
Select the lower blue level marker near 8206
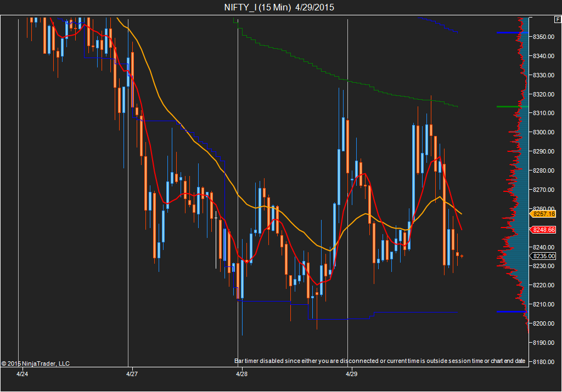tap(512, 312)
